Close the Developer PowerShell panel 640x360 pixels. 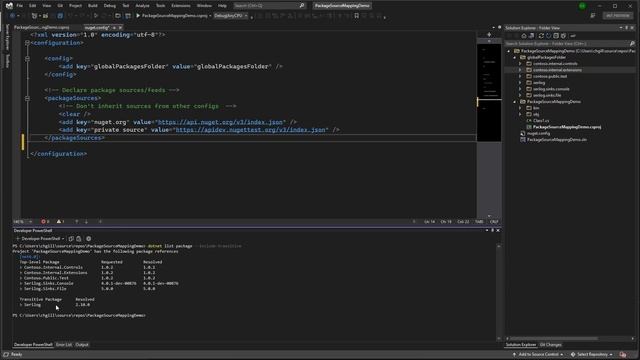pyautogui.click(x=498, y=231)
